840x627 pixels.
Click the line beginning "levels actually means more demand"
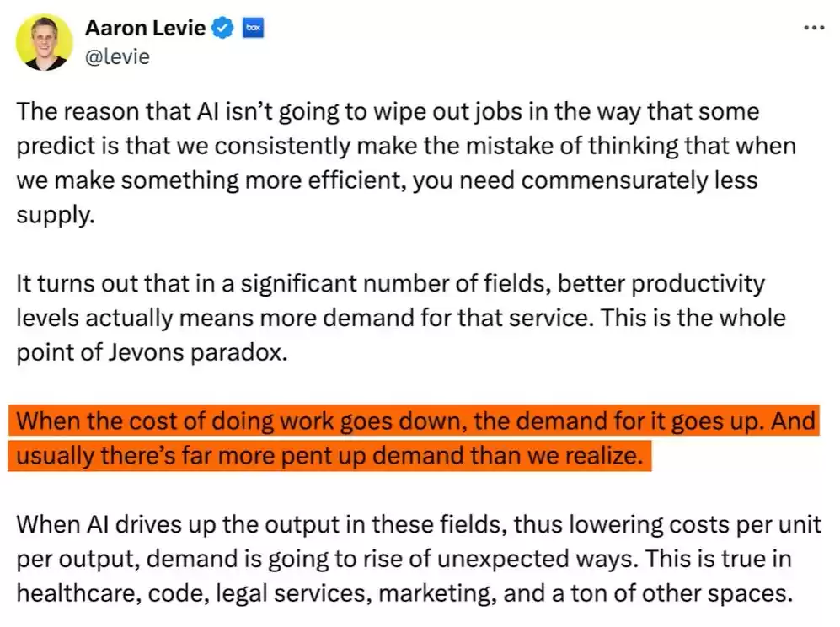click(401, 318)
